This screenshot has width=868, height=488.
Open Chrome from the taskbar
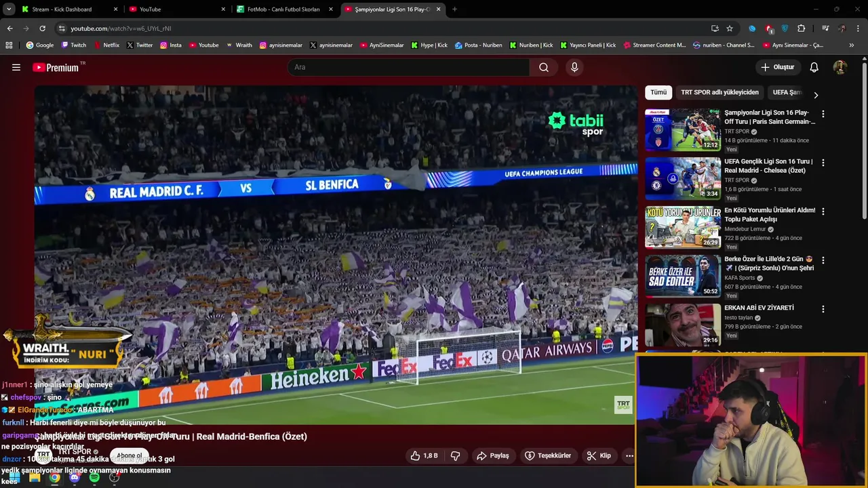coord(54,477)
